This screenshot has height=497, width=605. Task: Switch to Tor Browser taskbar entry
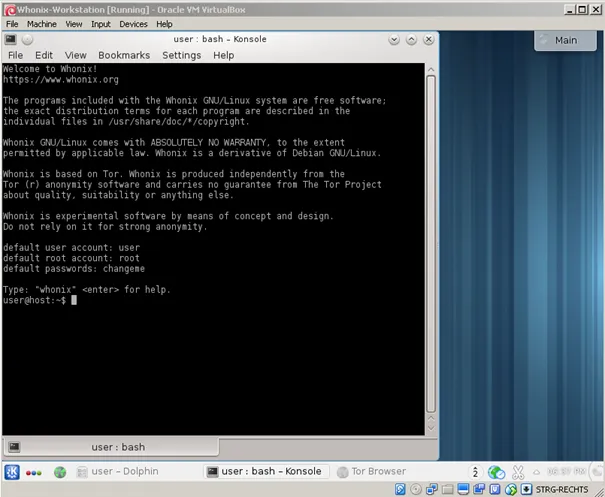click(x=372, y=472)
